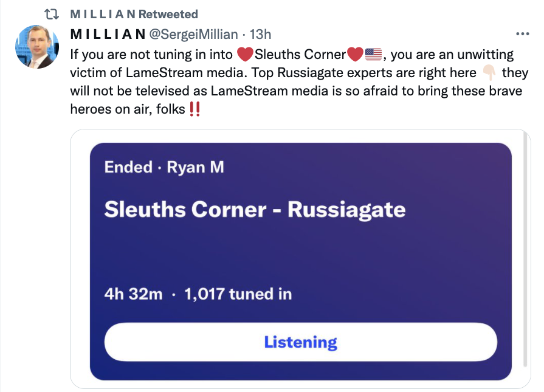Click the first red heart emoji
Screen dimensions: 544x392
[245, 55]
